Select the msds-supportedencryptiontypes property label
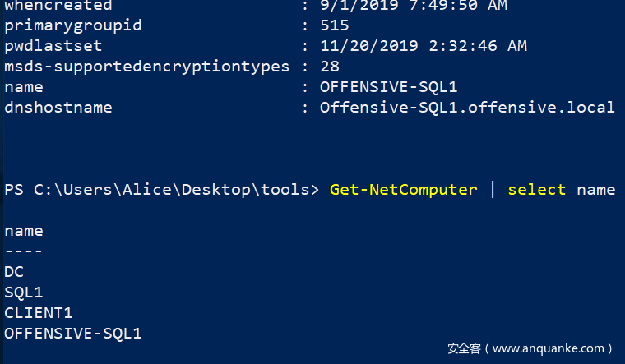This screenshot has width=625, height=364. coord(146,67)
